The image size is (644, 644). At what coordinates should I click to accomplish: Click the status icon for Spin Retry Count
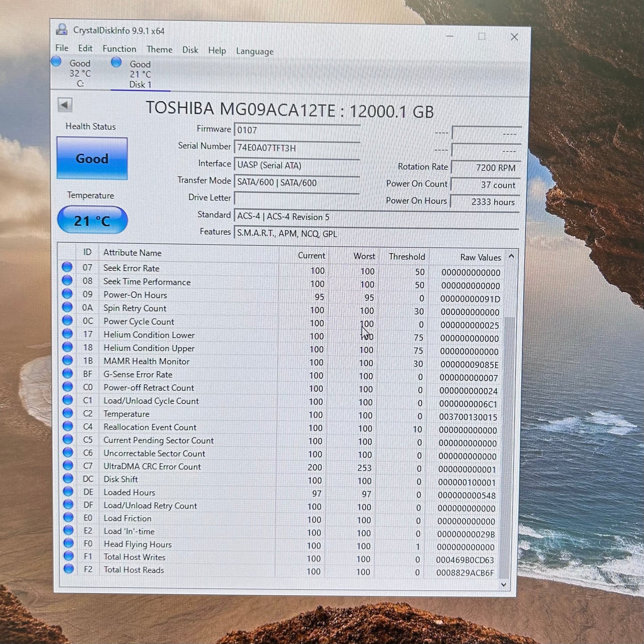[67, 307]
